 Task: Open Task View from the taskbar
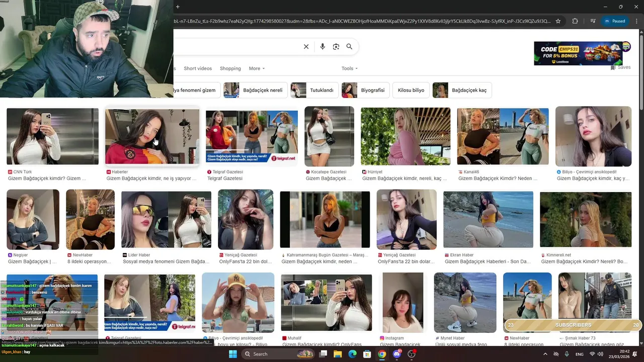pyautogui.click(x=324, y=354)
